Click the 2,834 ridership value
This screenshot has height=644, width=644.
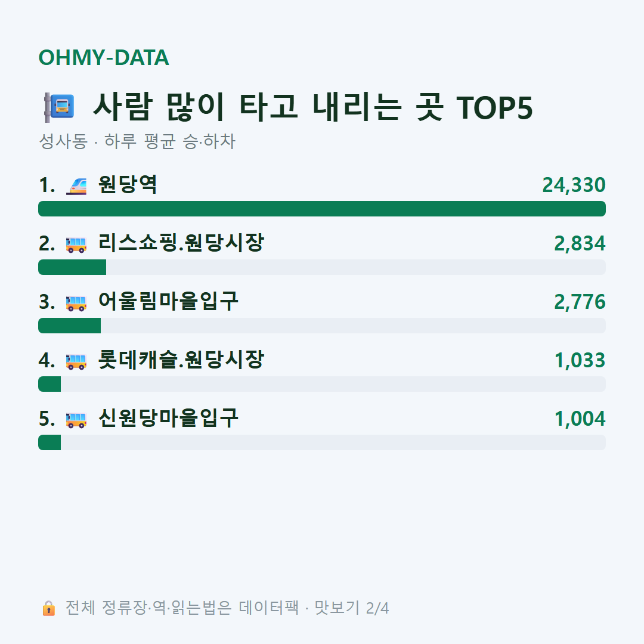point(580,243)
